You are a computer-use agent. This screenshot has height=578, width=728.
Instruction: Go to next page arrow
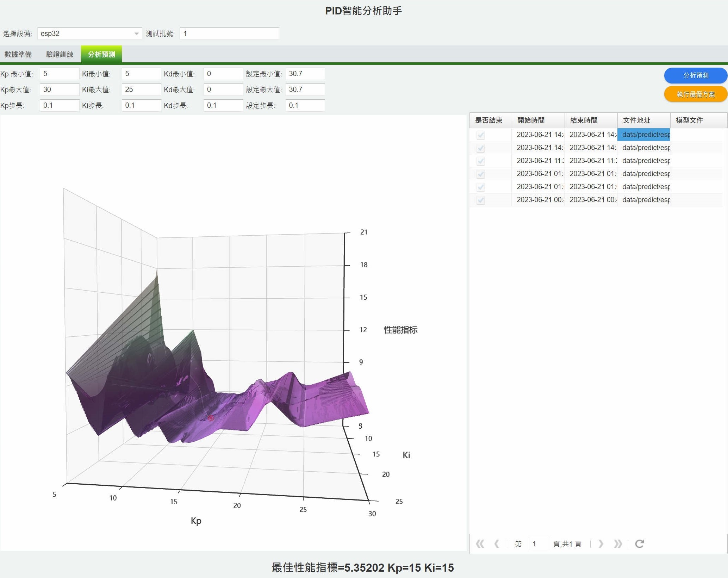pyautogui.click(x=601, y=544)
